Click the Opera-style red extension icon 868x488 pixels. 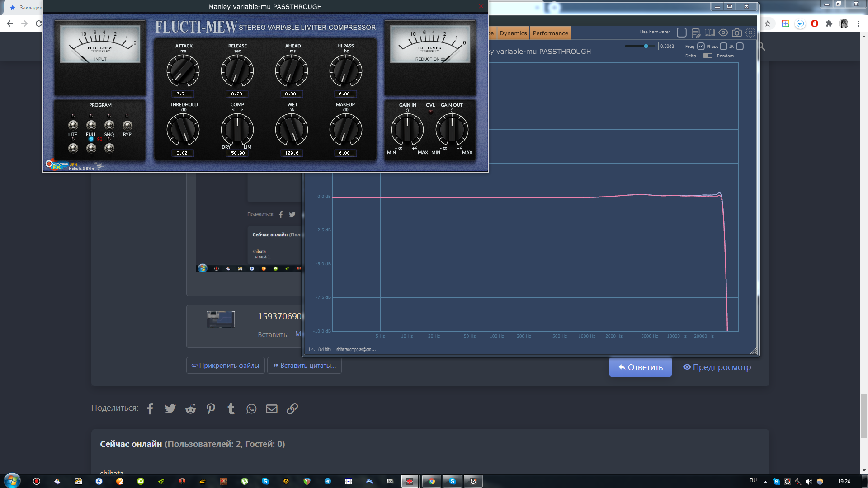click(x=815, y=23)
